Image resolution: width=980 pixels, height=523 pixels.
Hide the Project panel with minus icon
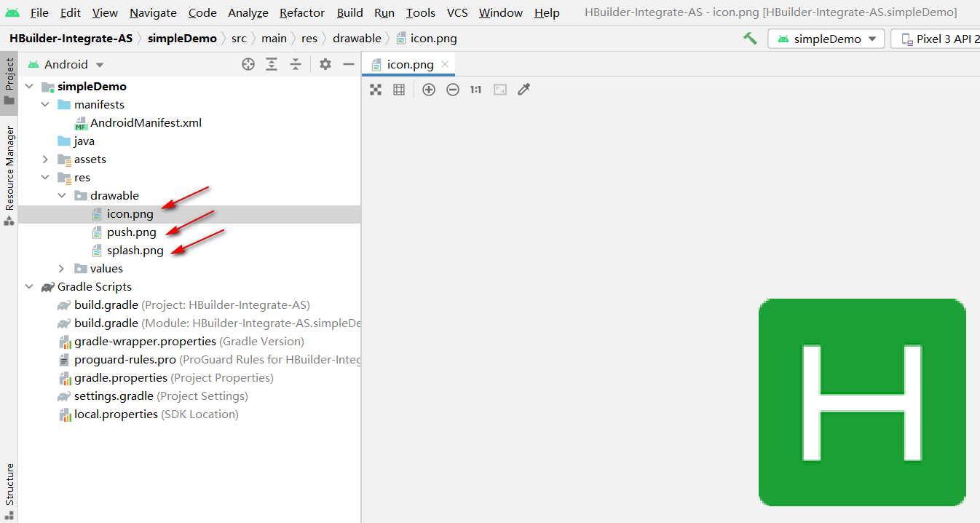349,64
